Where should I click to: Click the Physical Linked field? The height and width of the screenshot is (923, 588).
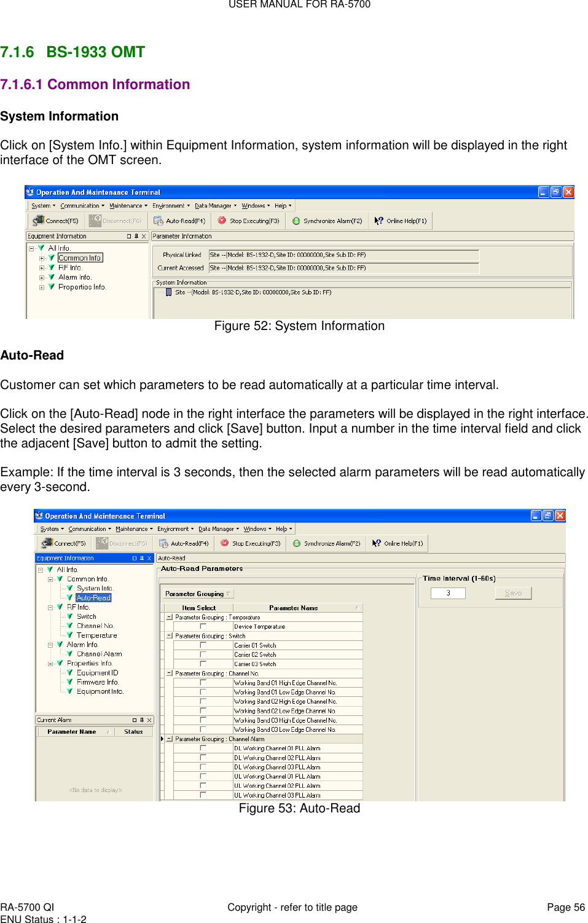343,254
